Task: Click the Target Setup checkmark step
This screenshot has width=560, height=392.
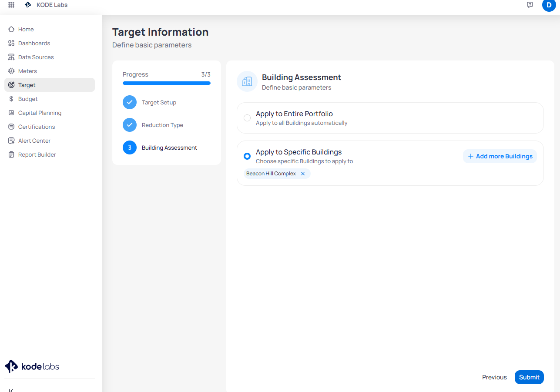Action: coord(130,102)
